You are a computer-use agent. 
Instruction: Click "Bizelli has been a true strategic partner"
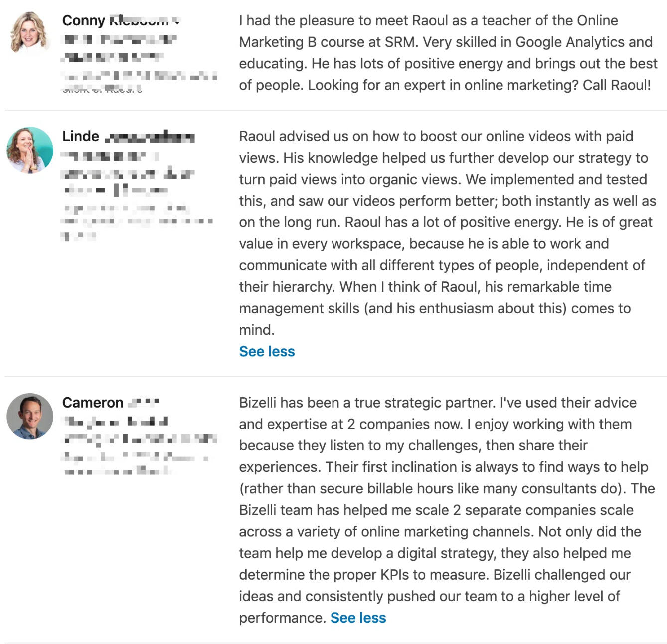[367, 403]
